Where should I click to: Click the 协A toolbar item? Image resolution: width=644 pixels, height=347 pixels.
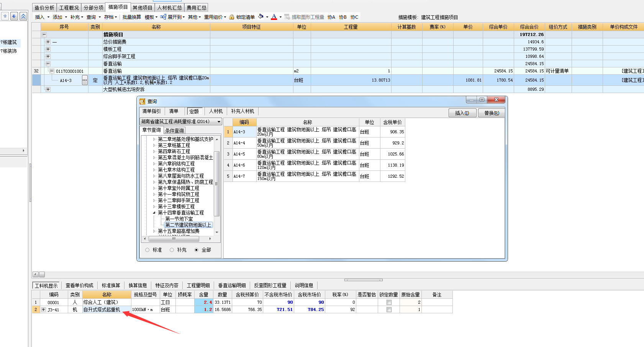click(331, 17)
